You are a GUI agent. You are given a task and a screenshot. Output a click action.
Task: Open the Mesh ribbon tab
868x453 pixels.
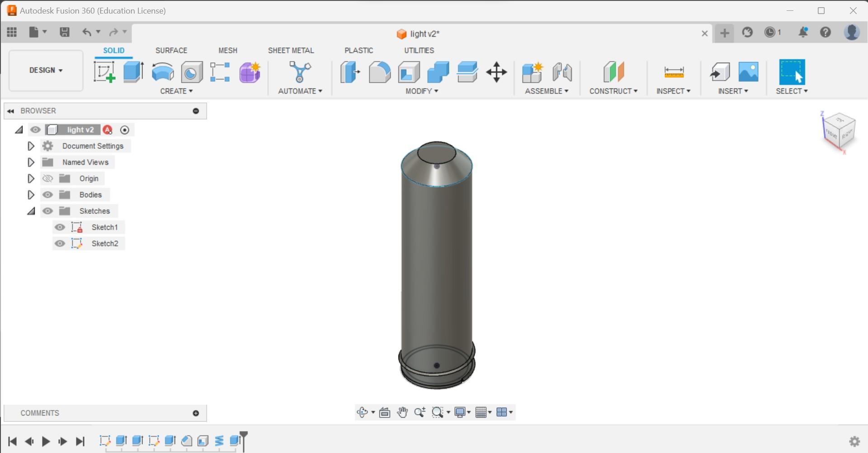[228, 50]
